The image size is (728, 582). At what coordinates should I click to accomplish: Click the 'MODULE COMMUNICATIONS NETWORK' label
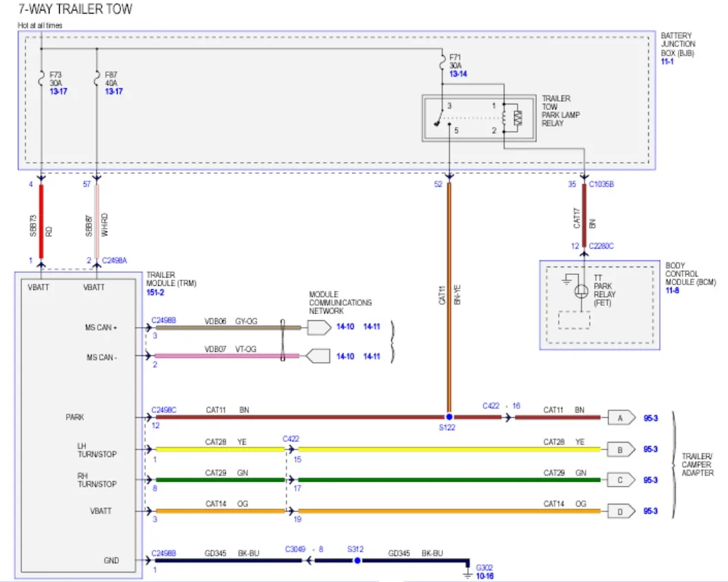tap(340, 302)
